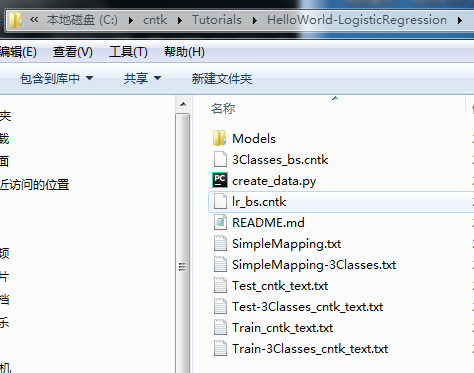The width and height of the screenshot is (474, 373).
Task: Select the Test-3Classes_cntk_text.txt file icon
Action: (220, 306)
